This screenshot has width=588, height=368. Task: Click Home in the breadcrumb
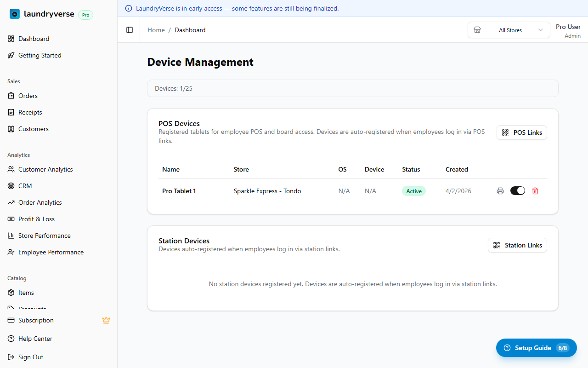point(156,30)
